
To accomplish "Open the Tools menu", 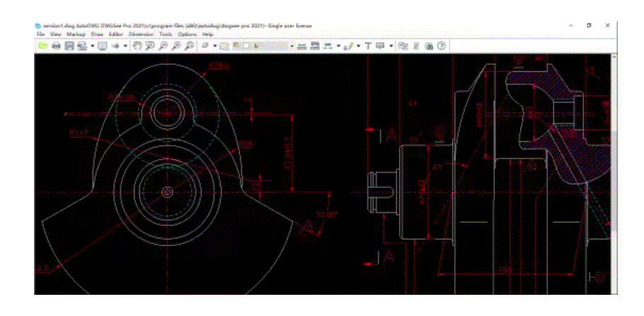I will pyautogui.click(x=166, y=34).
